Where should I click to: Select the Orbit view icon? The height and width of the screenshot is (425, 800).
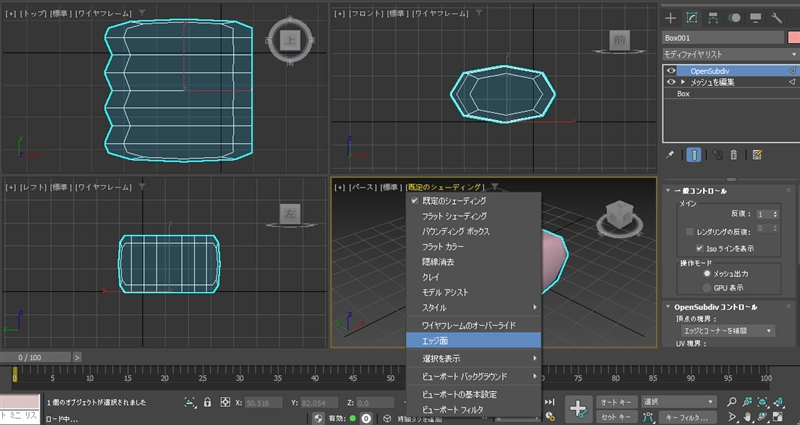(x=763, y=417)
